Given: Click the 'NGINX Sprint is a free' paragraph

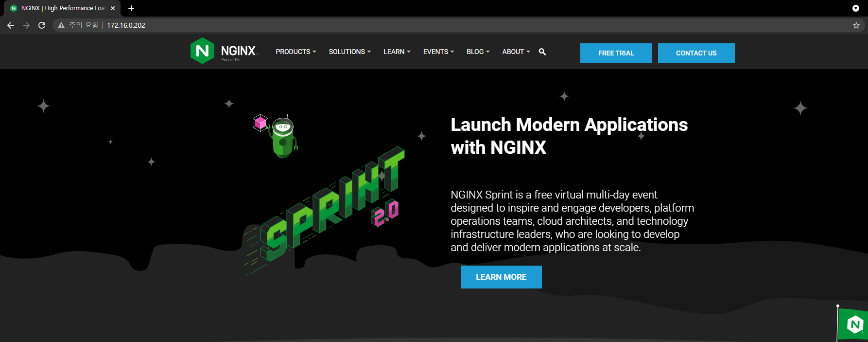Looking at the screenshot, I should 572,221.
